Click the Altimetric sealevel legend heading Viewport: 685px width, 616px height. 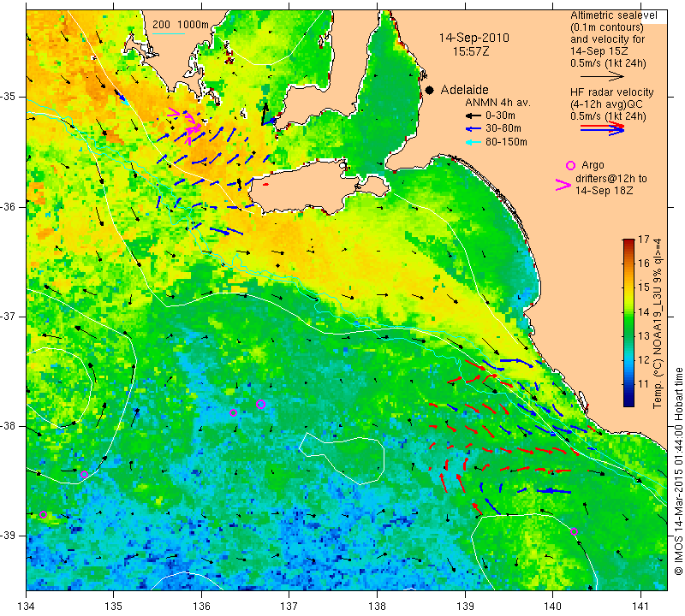coord(613,15)
